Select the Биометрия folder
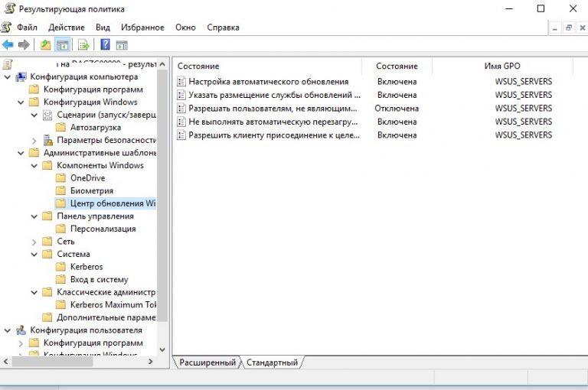Image resolution: width=588 pixels, height=390 pixels. tap(91, 190)
